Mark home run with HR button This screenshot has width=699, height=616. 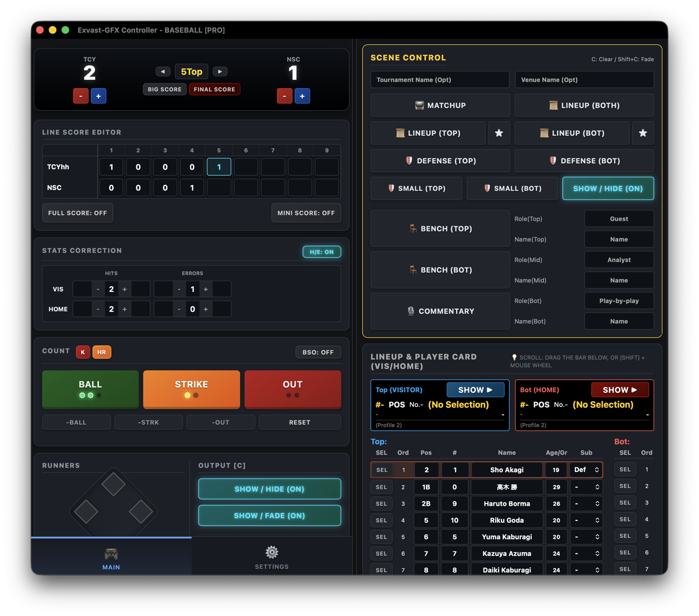tap(102, 352)
